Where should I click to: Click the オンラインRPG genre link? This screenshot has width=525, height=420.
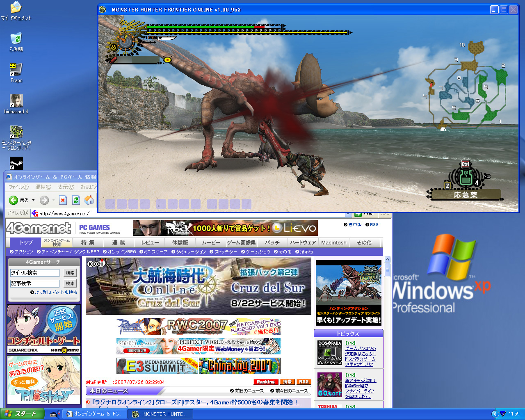119,251
